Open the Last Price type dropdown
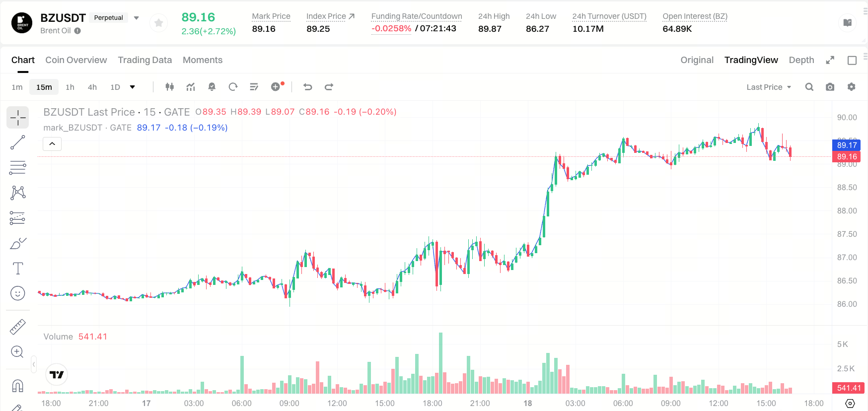 [769, 87]
